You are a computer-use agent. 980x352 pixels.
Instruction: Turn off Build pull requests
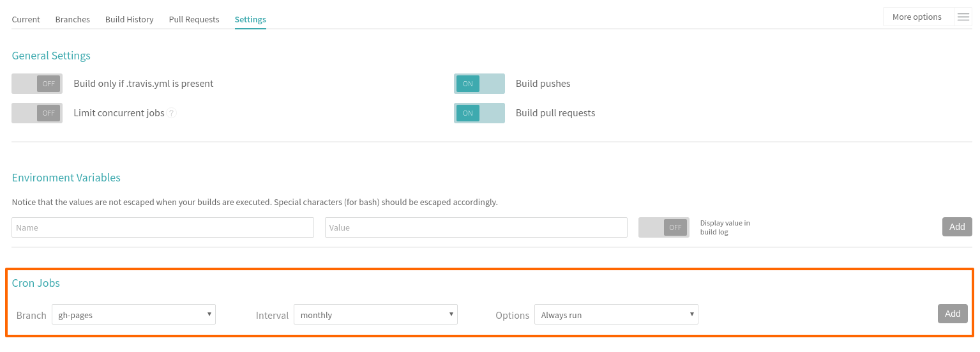479,113
